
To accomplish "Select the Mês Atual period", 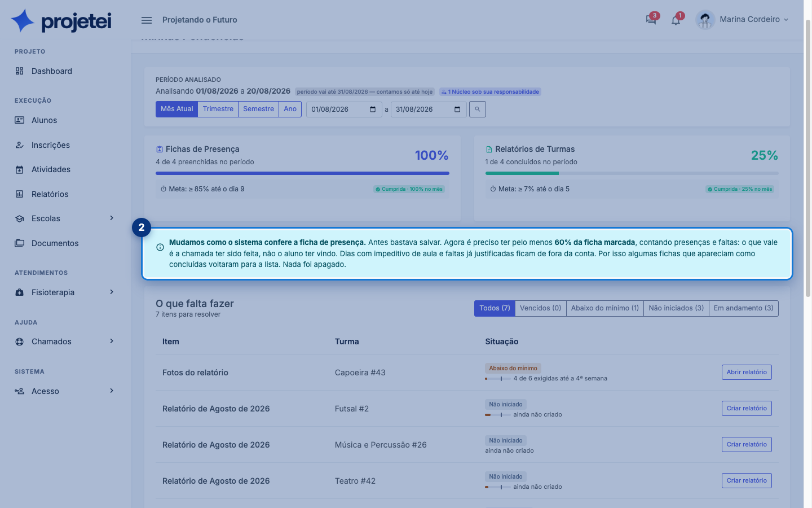I will click(176, 109).
